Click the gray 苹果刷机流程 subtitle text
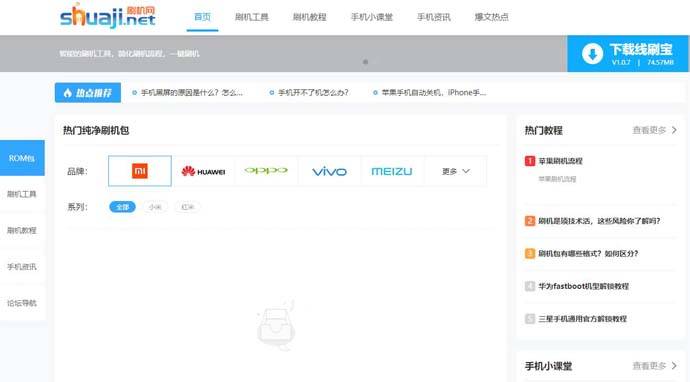Screen dimensions: 690x382 [557, 179]
